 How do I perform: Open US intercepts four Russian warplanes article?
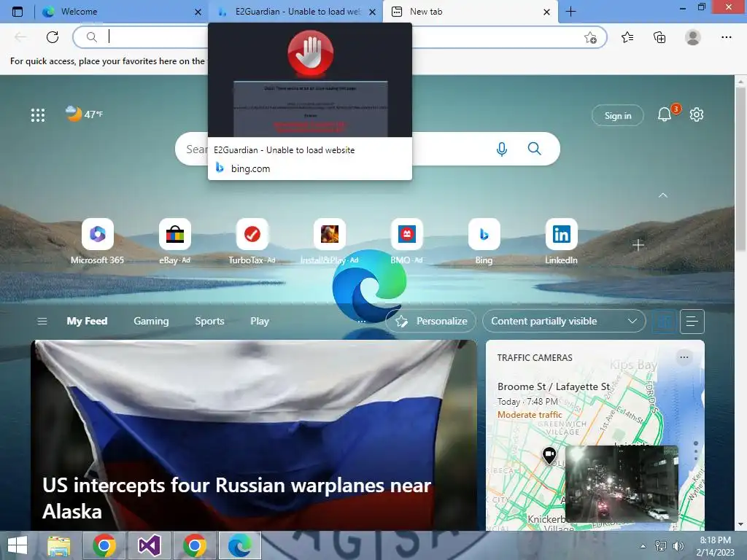[237, 498]
